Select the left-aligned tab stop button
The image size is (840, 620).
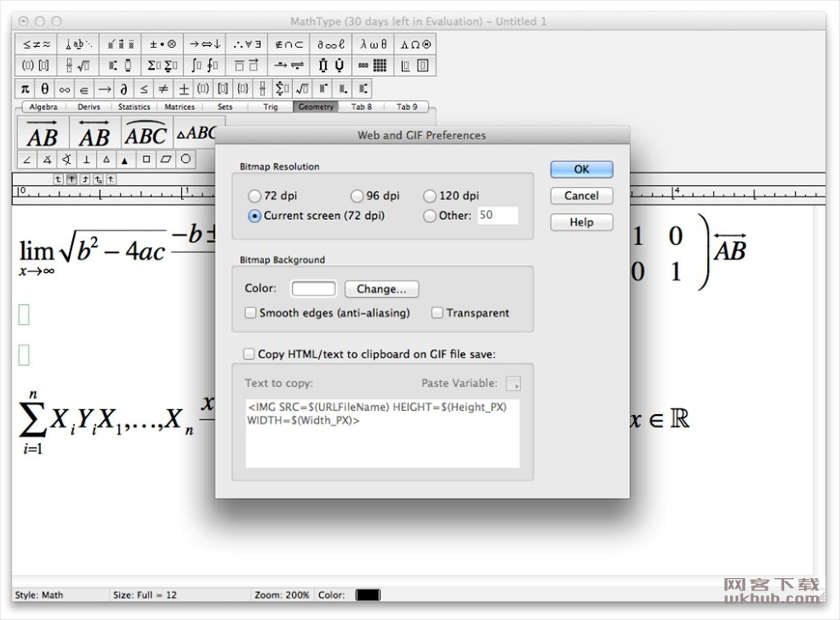tap(58, 180)
